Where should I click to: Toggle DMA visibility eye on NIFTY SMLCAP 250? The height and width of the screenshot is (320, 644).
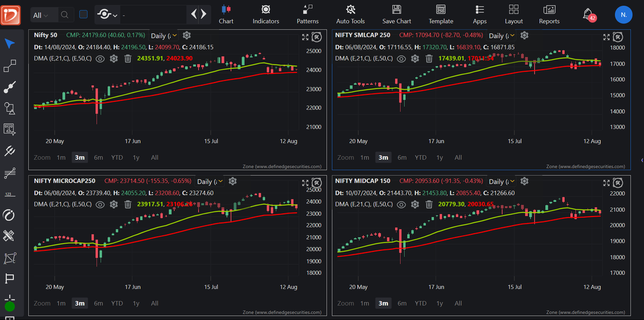coord(401,58)
